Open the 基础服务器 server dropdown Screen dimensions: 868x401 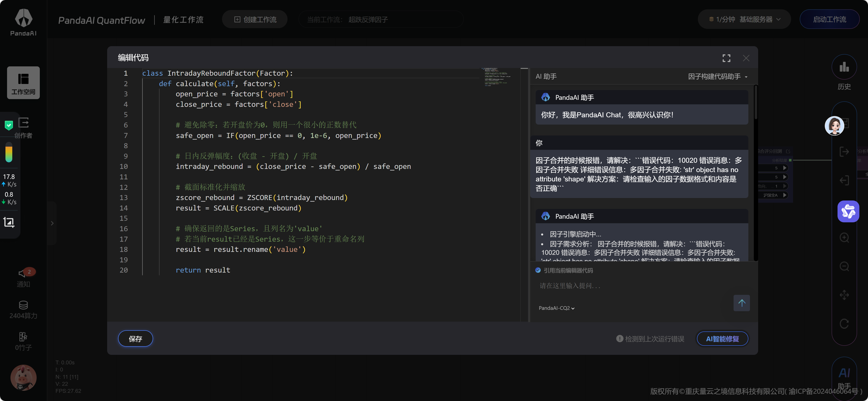point(744,20)
